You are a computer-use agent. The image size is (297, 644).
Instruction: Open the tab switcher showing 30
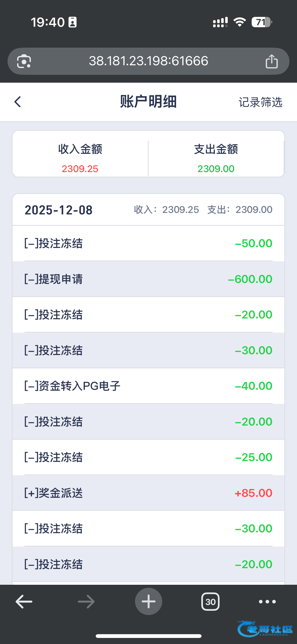pyautogui.click(x=210, y=602)
